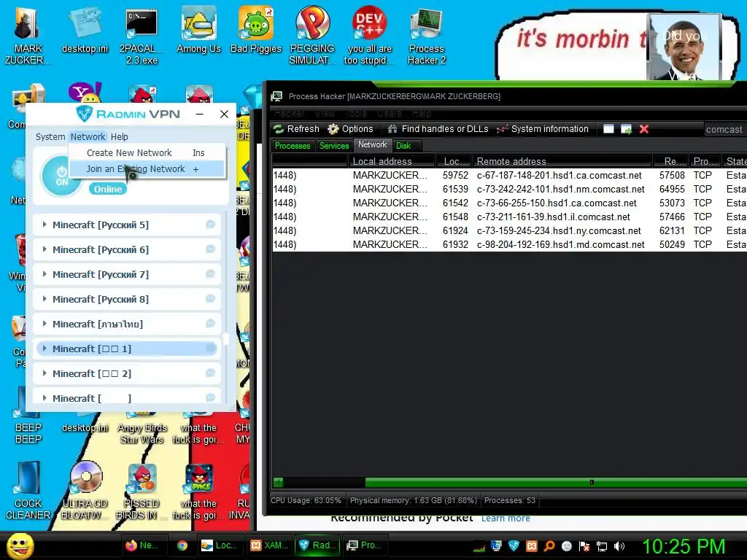Screen dimensions: 747x560
Task: Expand the Minecraft [□□ 1] network
Action: click(44, 348)
